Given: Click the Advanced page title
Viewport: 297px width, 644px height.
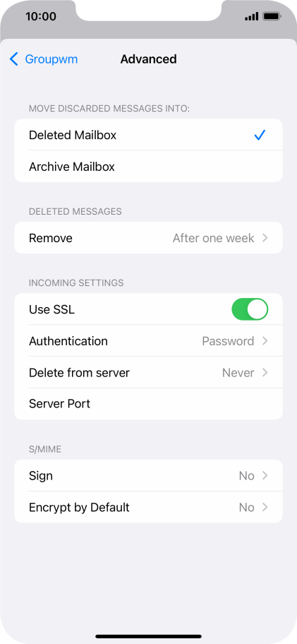Looking at the screenshot, I should pos(148,59).
